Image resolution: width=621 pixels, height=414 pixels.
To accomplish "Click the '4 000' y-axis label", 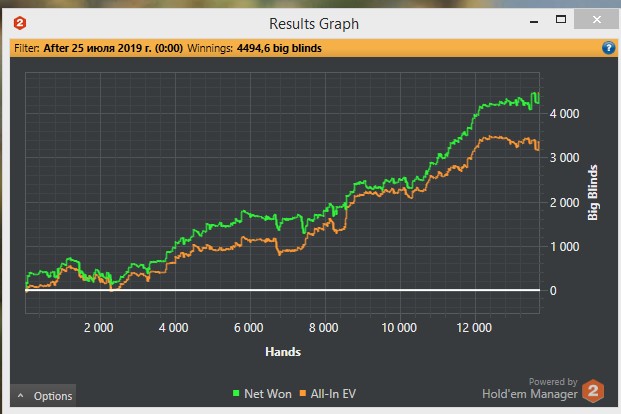I will 564,114.
